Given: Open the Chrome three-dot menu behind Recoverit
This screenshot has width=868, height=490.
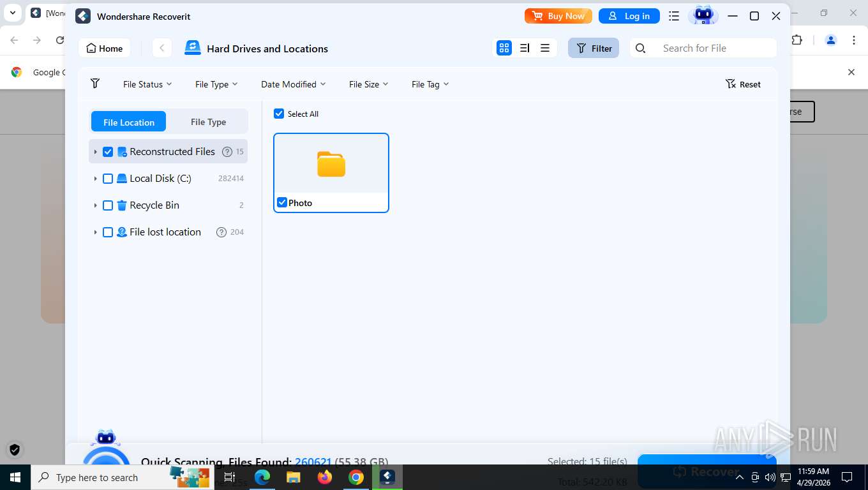Looking at the screenshot, I should [x=854, y=40].
